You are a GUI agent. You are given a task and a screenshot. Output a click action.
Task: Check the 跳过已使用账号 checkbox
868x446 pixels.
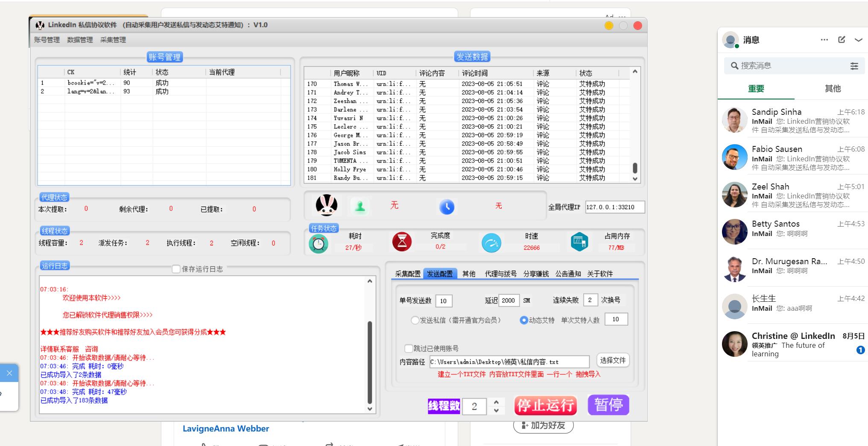coord(409,348)
